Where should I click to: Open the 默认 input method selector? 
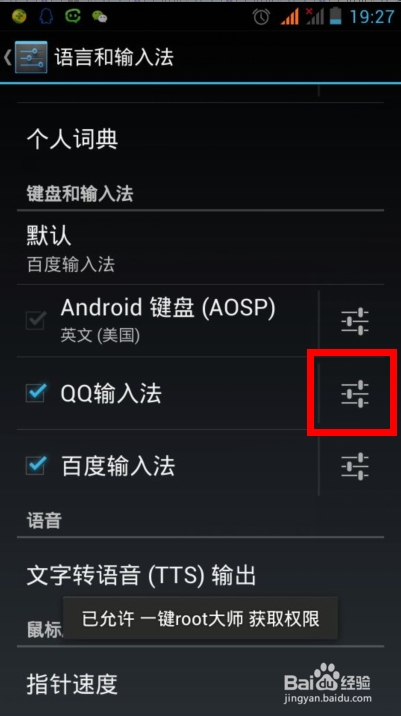[200, 249]
